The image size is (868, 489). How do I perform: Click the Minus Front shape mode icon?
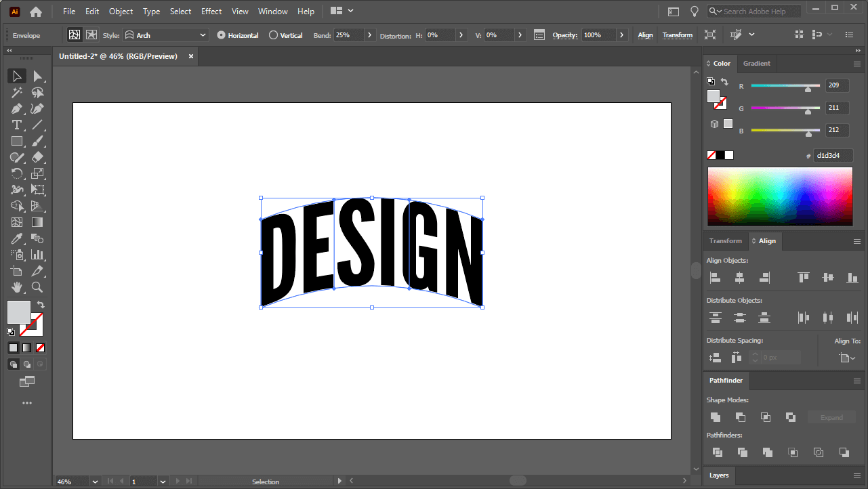coord(741,417)
